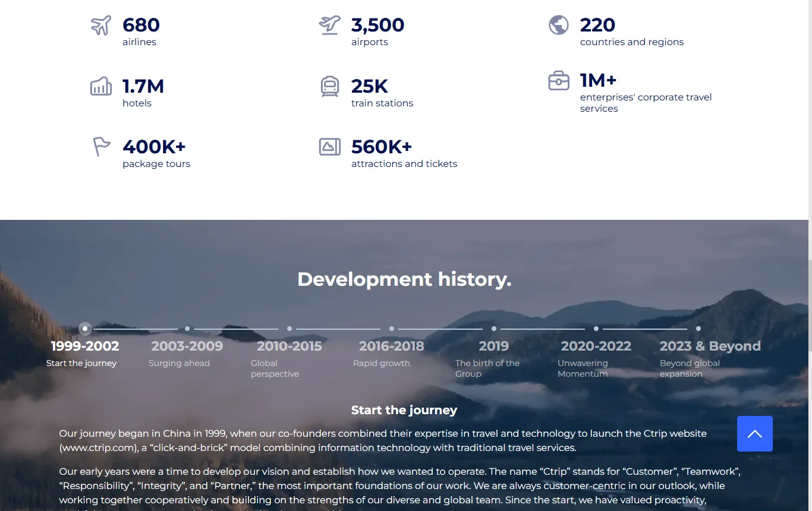Click the timeline dot above 2019
812x511 pixels.
(x=494, y=329)
